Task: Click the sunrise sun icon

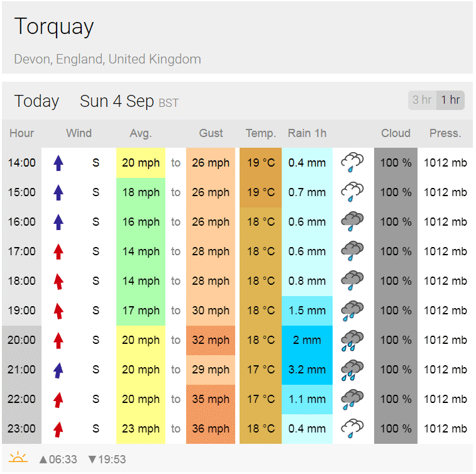Action: pyautogui.click(x=18, y=458)
